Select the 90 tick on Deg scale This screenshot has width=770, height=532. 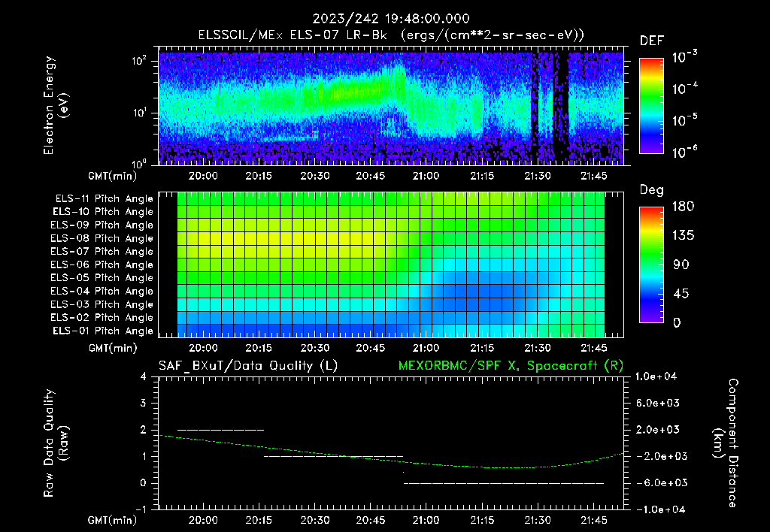click(681, 265)
